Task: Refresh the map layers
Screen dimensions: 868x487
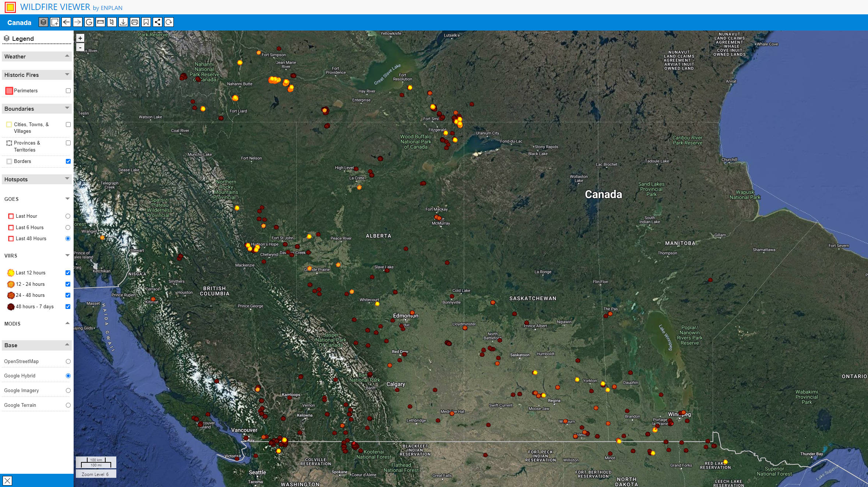Action: tap(169, 22)
